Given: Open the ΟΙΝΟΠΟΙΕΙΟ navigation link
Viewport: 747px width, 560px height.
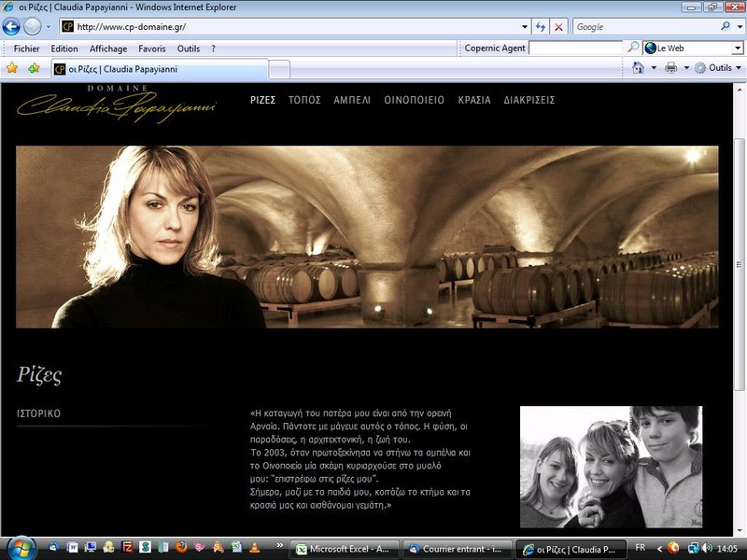Looking at the screenshot, I should pos(414,100).
